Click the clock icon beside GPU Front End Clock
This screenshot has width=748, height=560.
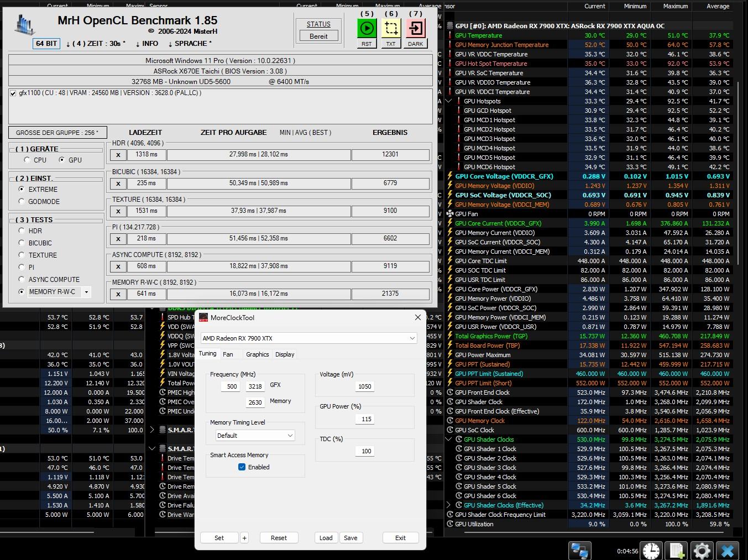tap(450, 392)
